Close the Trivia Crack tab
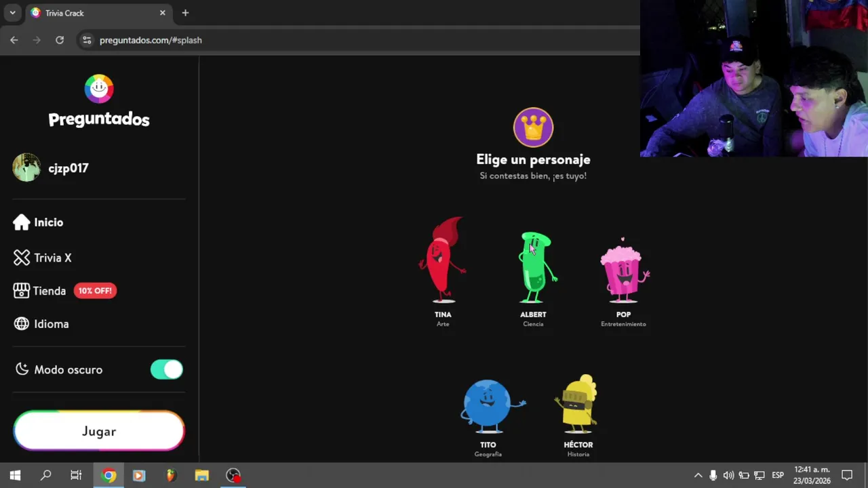The height and width of the screenshot is (488, 868). click(162, 13)
